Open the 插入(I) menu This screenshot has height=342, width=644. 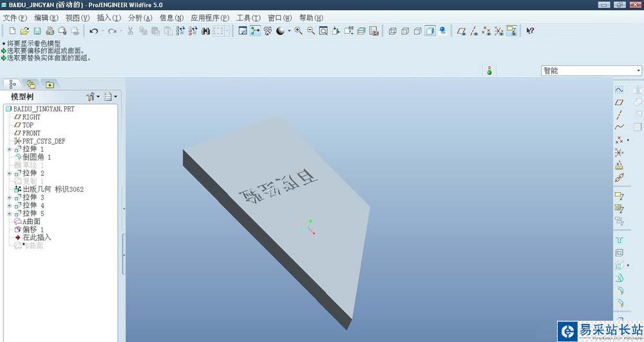(x=109, y=17)
